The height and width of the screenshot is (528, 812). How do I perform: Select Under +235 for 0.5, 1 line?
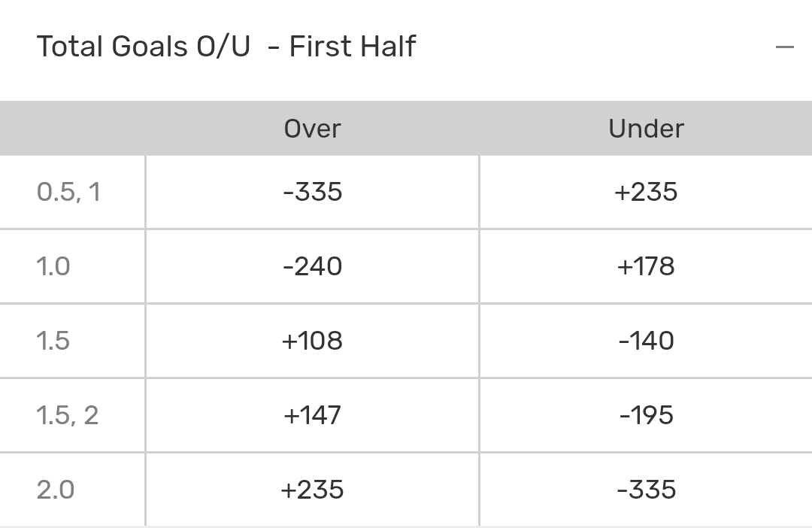pos(646,192)
